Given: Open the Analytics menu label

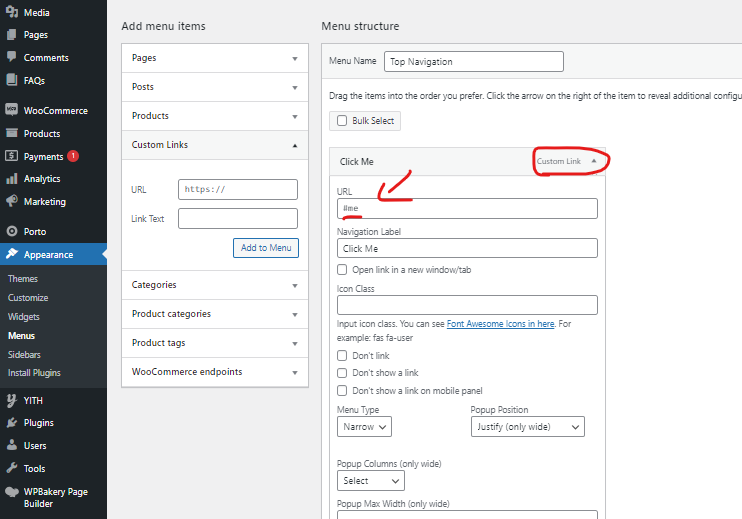Looking at the screenshot, I should click(x=42, y=179).
